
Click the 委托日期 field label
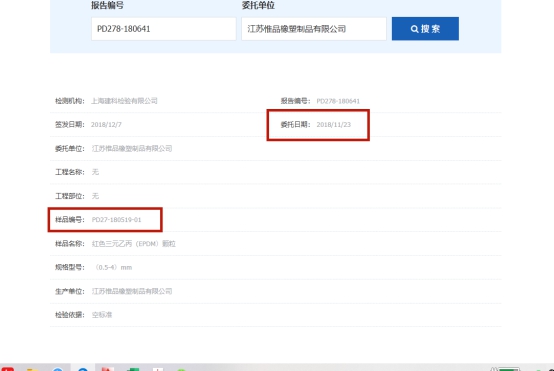pos(295,125)
